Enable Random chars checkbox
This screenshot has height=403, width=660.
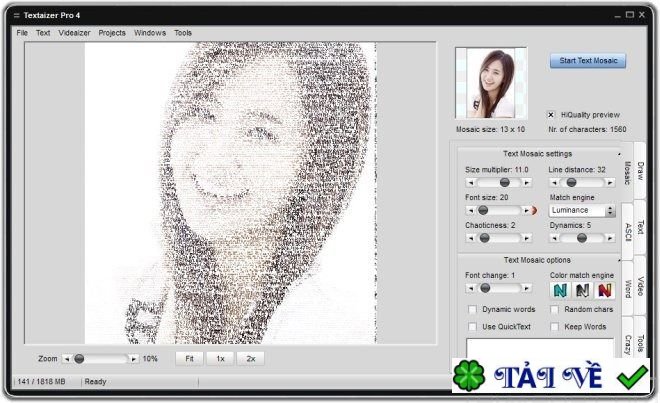pos(555,310)
